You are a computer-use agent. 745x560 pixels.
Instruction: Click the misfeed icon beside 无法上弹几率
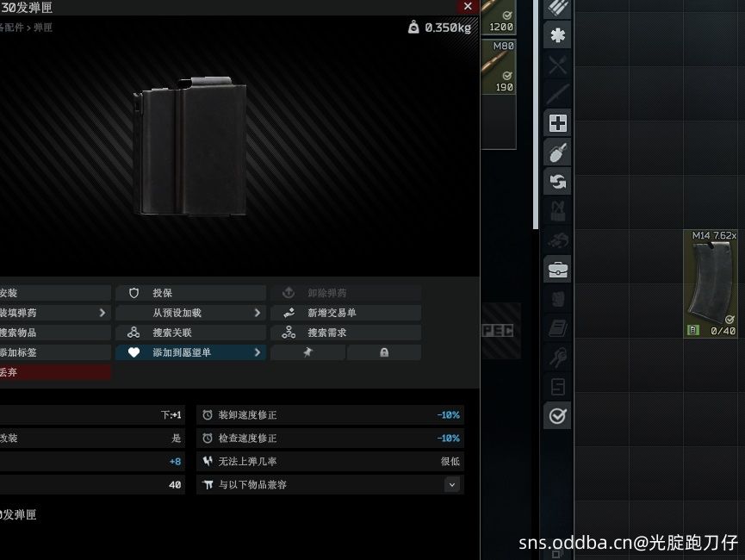pyautogui.click(x=208, y=461)
